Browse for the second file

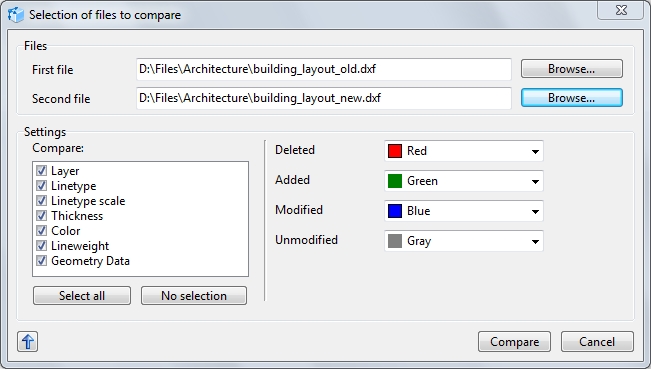[572, 98]
